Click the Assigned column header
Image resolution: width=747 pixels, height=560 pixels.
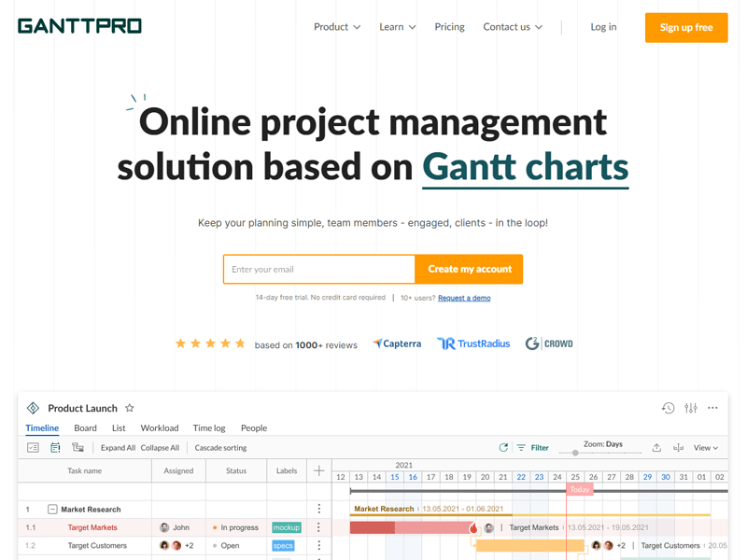click(x=178, y=471)
